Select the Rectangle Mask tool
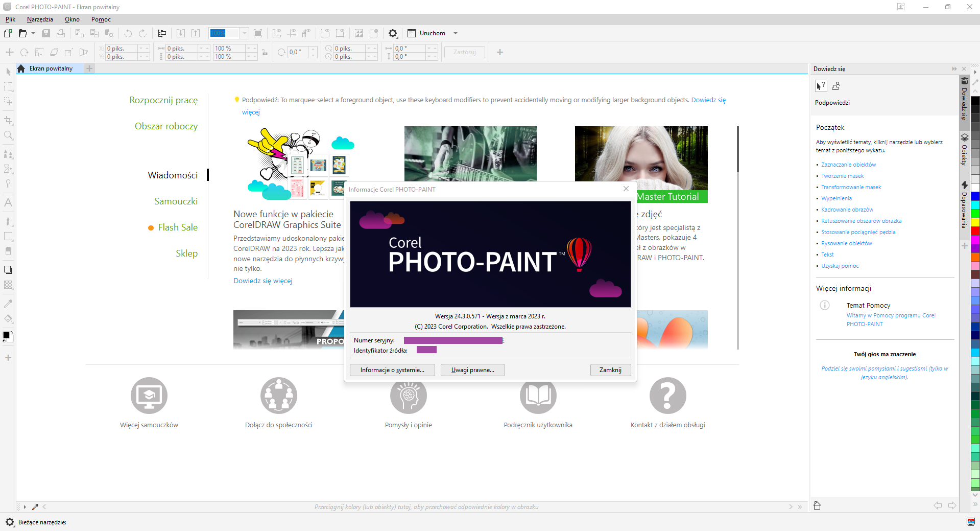980x531 pixels. 8,86
